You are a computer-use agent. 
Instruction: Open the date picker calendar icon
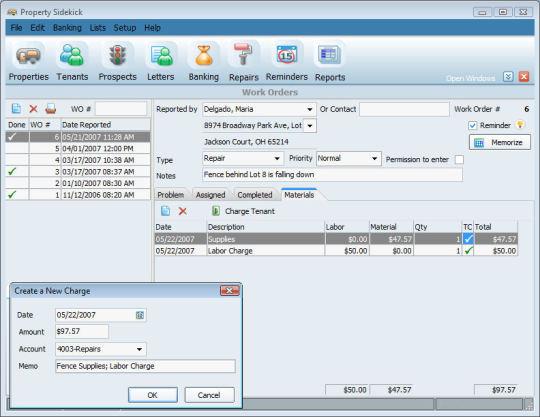point(140,315)
